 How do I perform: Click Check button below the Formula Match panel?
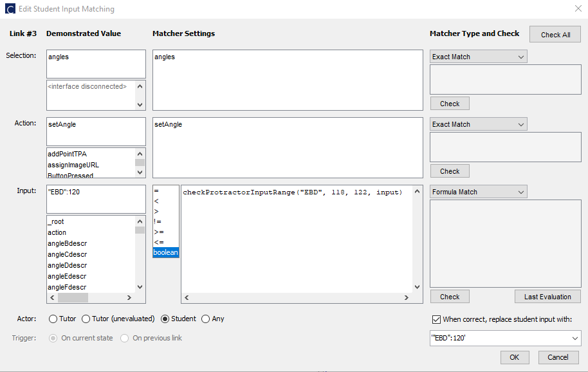pos(449,296)
